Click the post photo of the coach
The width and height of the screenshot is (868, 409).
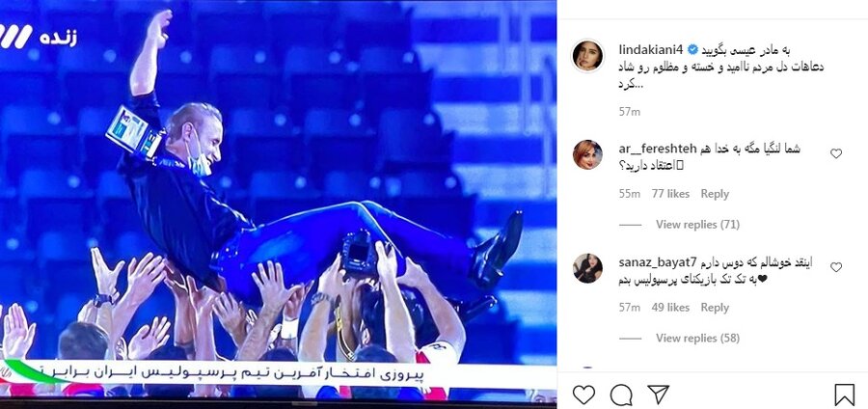(x=278, y=200)
